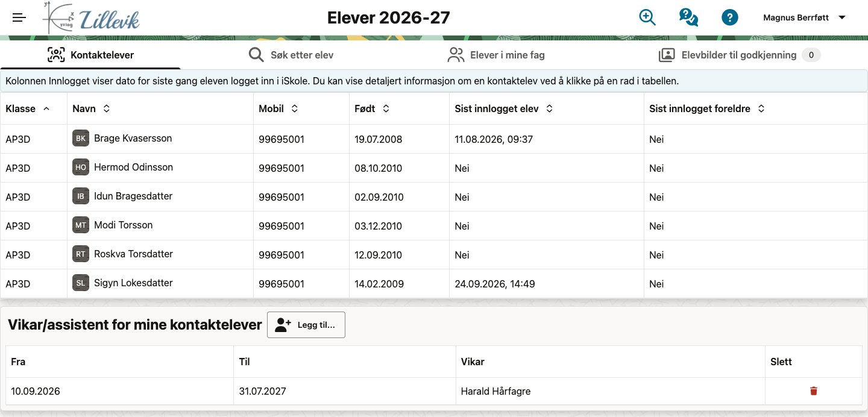
Task: Delete the Harald Hårfagre substitute entry
Action: click(x=814, y=391)
